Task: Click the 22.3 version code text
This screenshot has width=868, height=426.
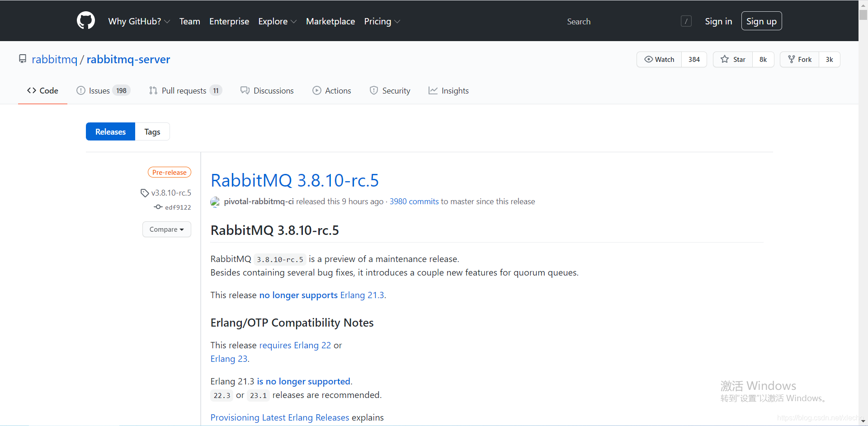Action: 222,395
